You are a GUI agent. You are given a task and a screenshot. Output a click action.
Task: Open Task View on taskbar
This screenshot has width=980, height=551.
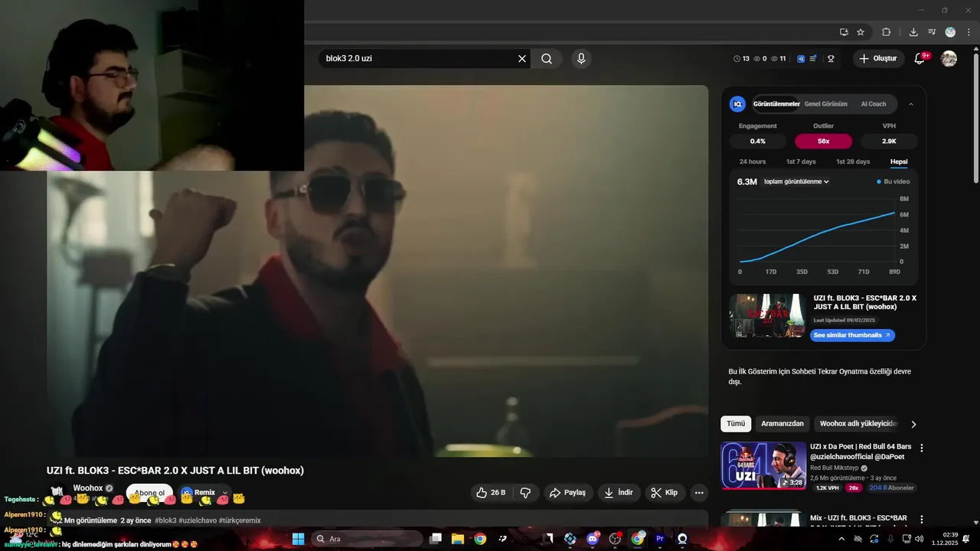(x=435, y=539)
